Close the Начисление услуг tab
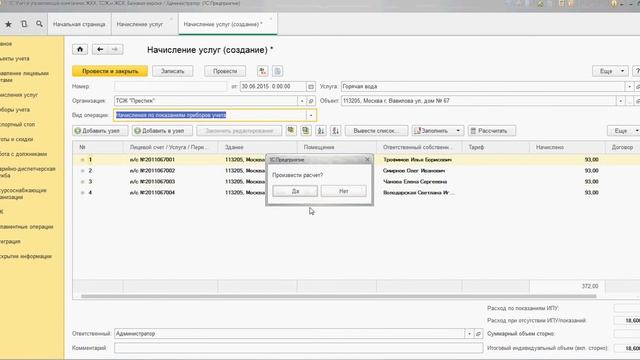 click(x=171, y=19)
